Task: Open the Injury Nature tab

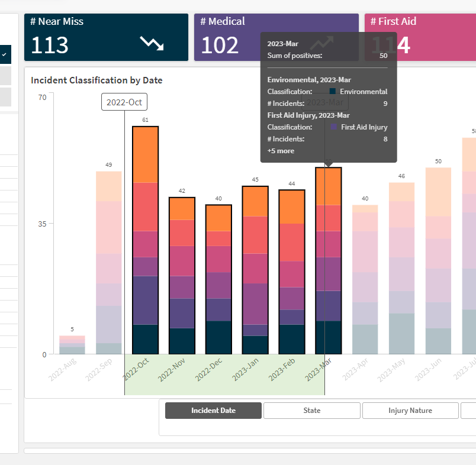Action: (x=410, y=411)
